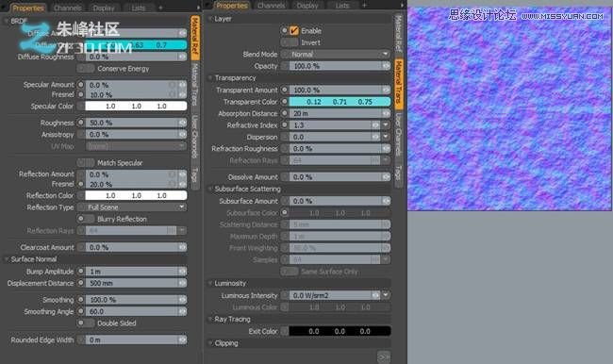Click the more options arrow at bottom right of the panel
Screen dimensions: 613x364
(384, 356)
